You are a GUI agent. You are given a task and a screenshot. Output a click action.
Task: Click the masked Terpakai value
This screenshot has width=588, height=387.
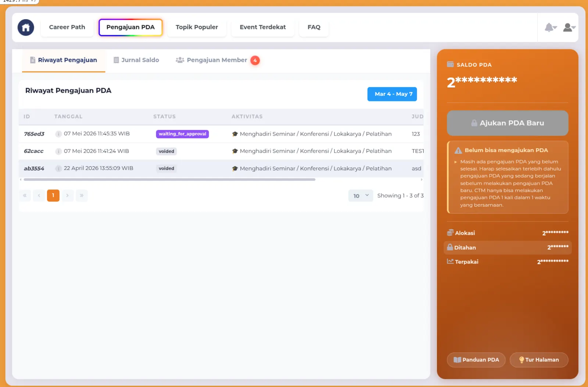[553, 262]
